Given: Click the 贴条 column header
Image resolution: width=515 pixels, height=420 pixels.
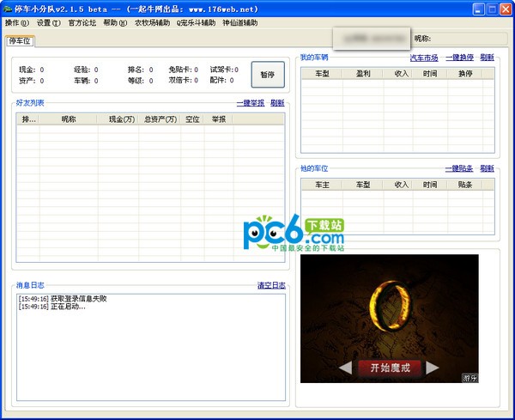Looking at the screenshot, I should pyautogui.click(x=465, y=185).
